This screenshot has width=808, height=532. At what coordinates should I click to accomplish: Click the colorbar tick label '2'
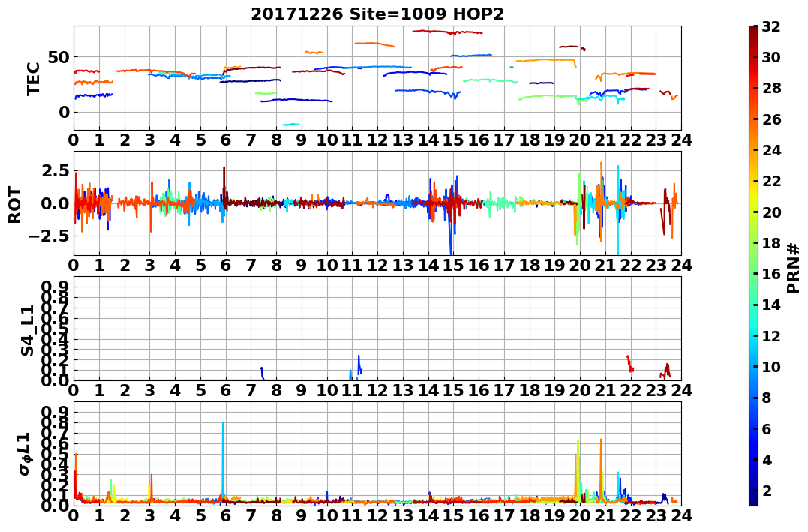click(767, 490)
